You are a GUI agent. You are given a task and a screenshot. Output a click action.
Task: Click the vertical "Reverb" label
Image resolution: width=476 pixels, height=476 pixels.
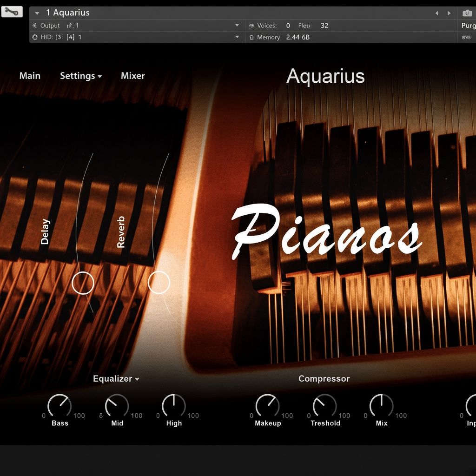(121, 232)
